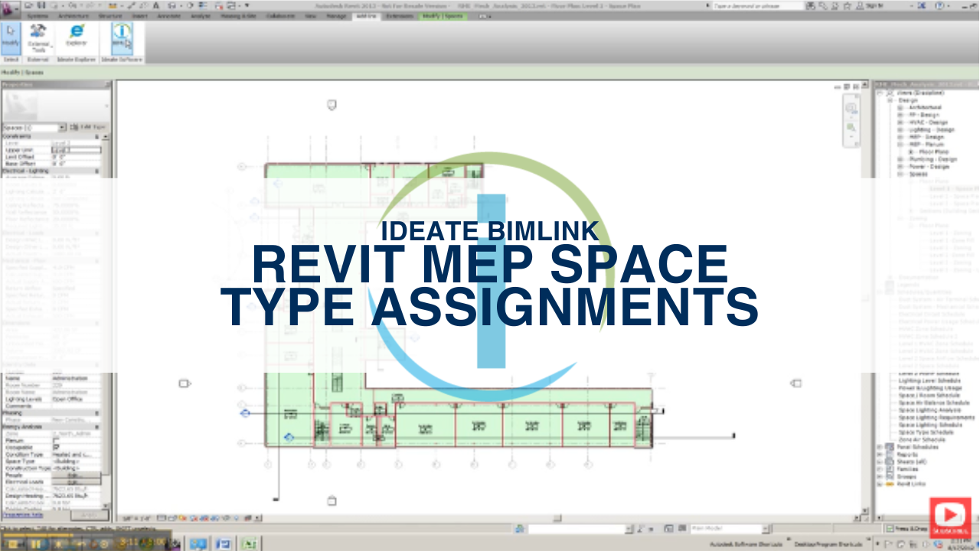
Task: Switch to the Manage ribbon tab
Action: coord(336,15)
